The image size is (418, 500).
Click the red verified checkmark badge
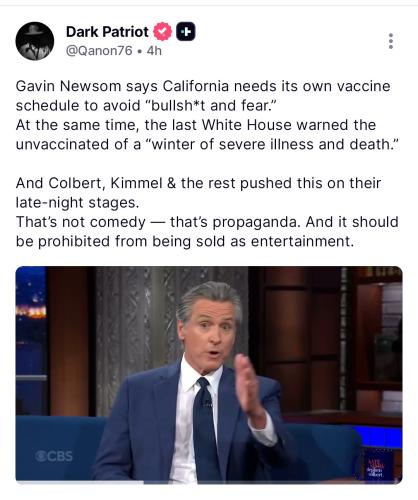162,32
